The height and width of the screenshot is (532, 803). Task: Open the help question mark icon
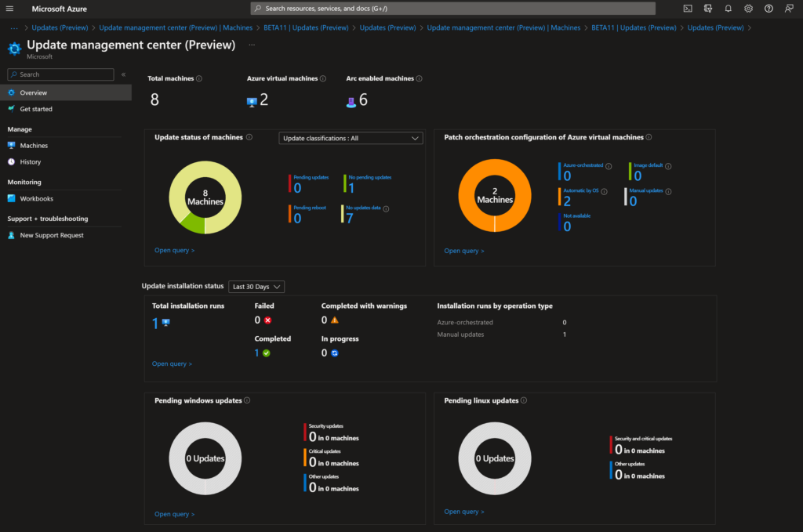(x=768, y=9)
